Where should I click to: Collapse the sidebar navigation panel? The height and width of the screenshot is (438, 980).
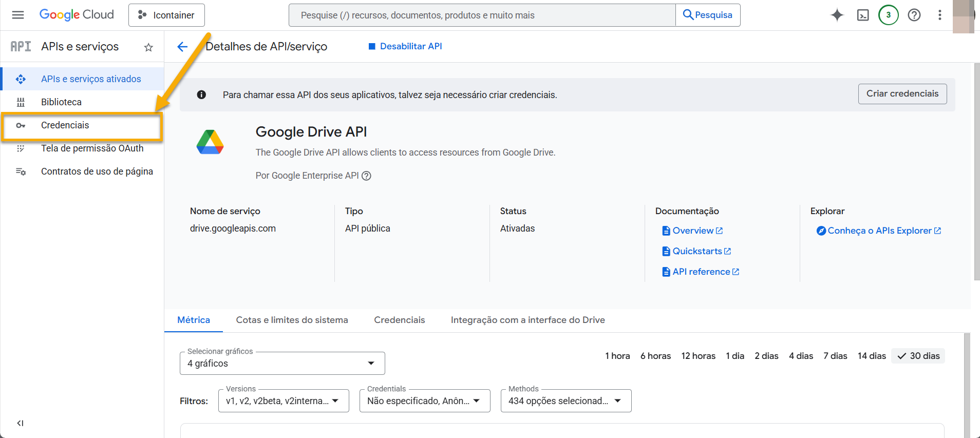tap(20, 423)
